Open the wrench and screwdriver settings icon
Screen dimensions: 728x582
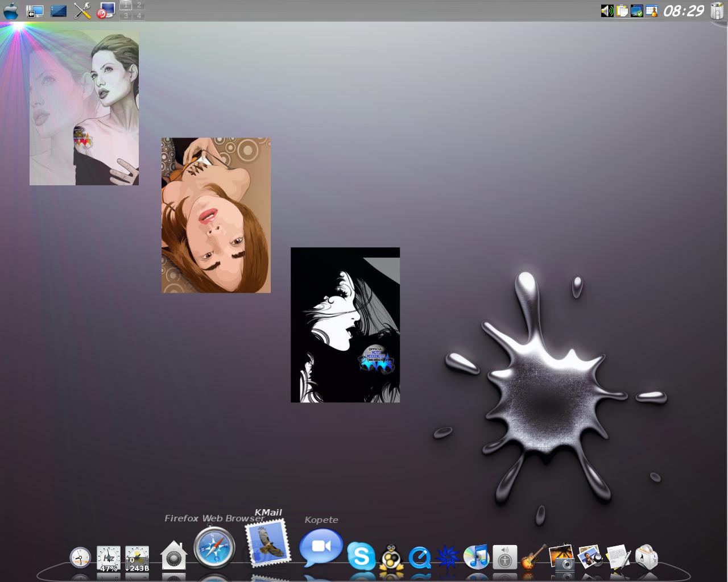tap(82, 11)
